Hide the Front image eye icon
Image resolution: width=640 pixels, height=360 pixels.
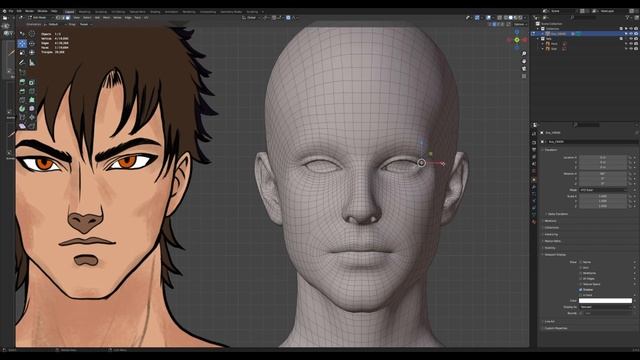click(x=631, y=44)
